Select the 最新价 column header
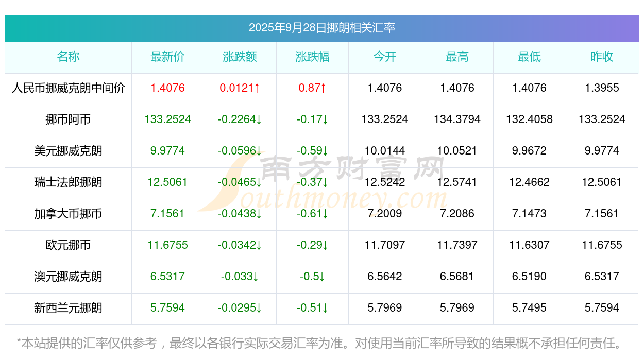The width and height of the screenshot is (644, 359). (167, 57)
